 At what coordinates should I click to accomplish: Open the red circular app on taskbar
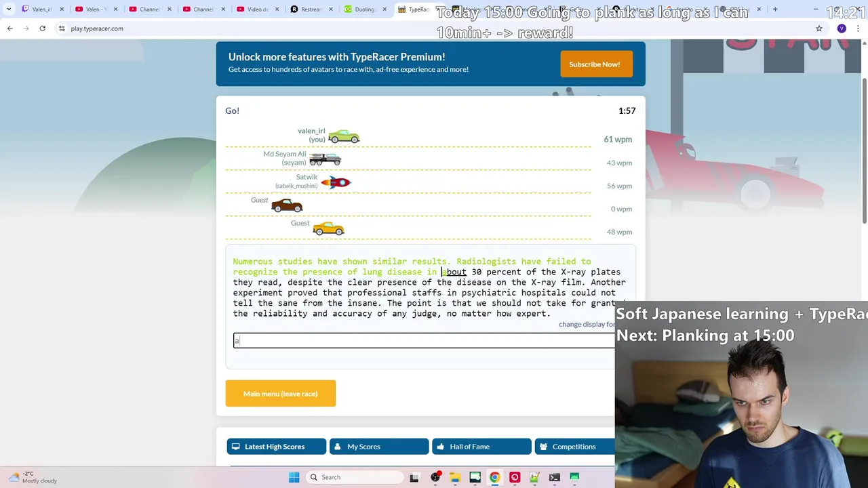click(x=515, y=477)
